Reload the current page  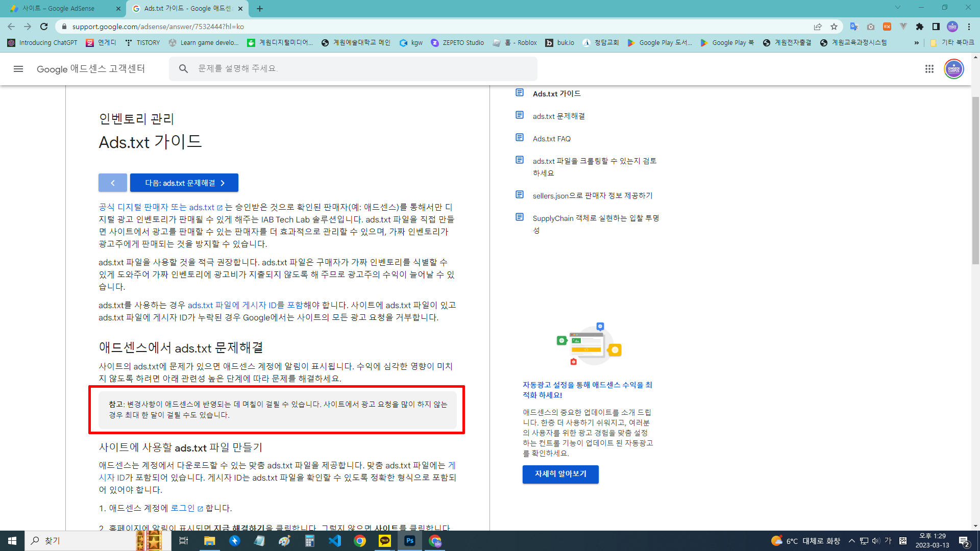pyautogui.click(x=44, y=27)
